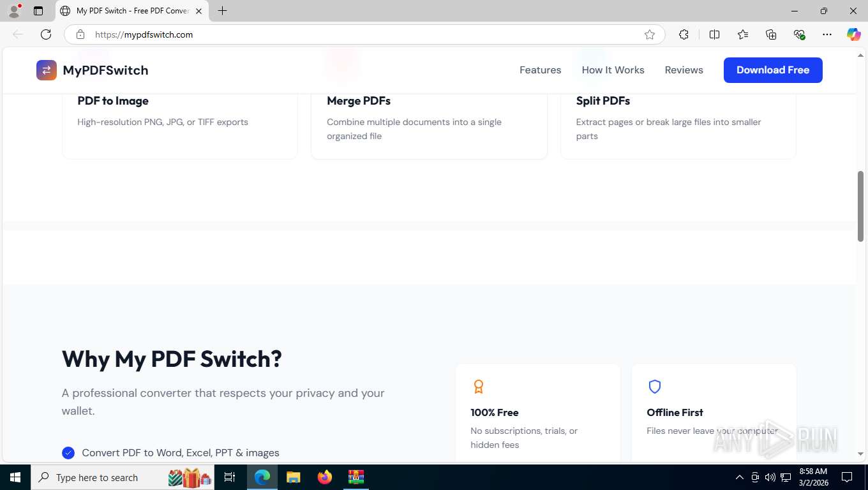Open the Windows Start menu
Viewport: 868px width, 490px height.
15,477
